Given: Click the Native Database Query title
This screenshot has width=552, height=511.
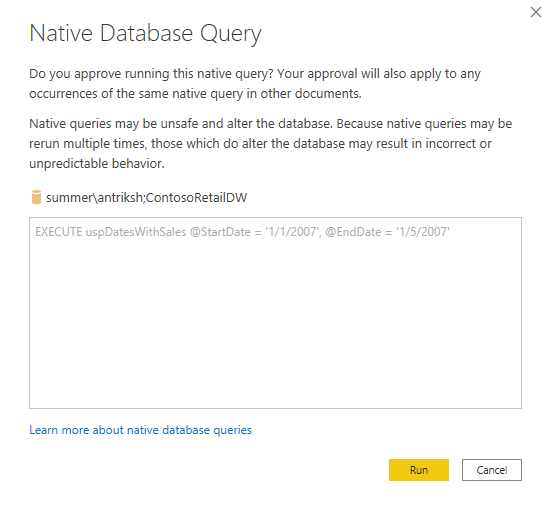Looking at the screenshot, I should pyautogui.click(x=145, y=34).
